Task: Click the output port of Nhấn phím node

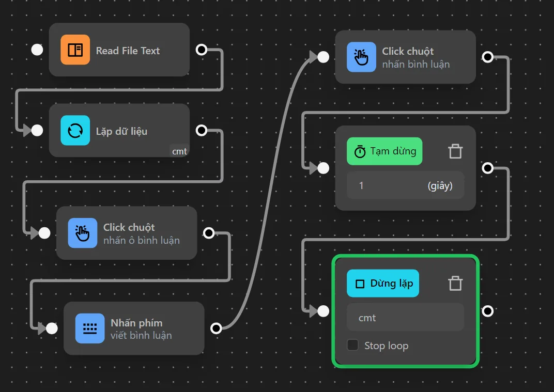Action: point(217,328)
